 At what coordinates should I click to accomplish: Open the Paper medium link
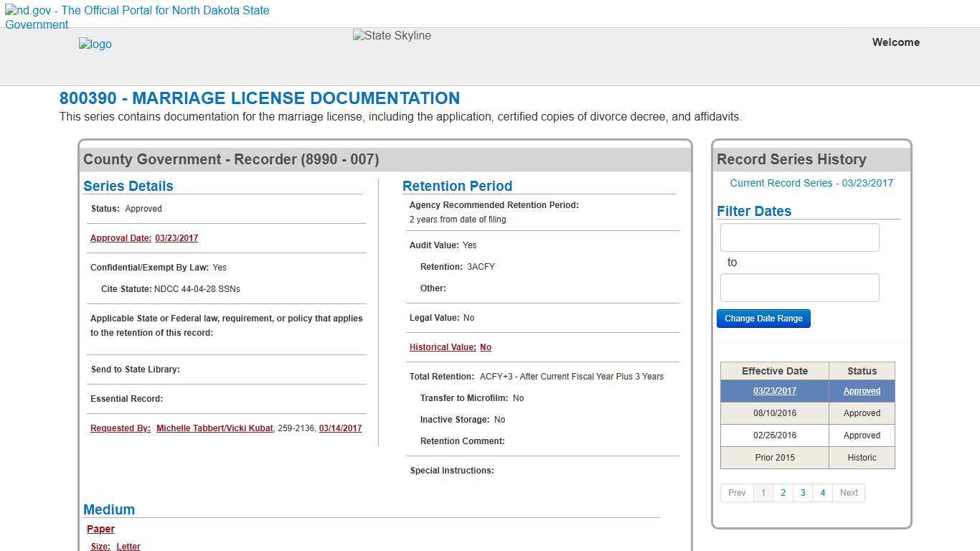[x=100, y=529]
